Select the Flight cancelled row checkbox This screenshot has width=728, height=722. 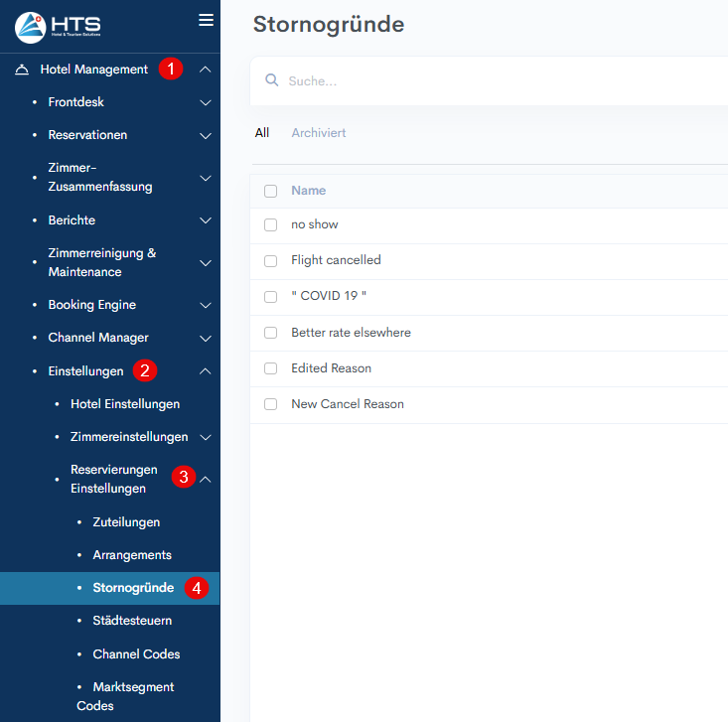tap(270, 260)
